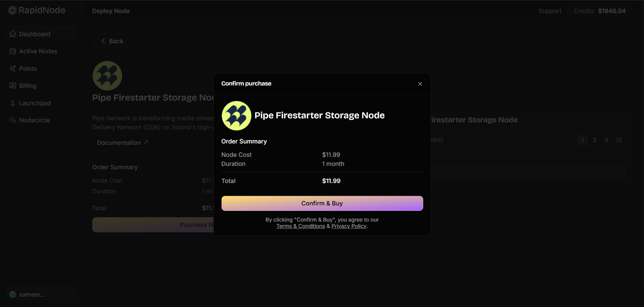Select 12 months duration option
The width and height of the screenshot is (644, 307).
pyautogui.click(x=618, y=140)
